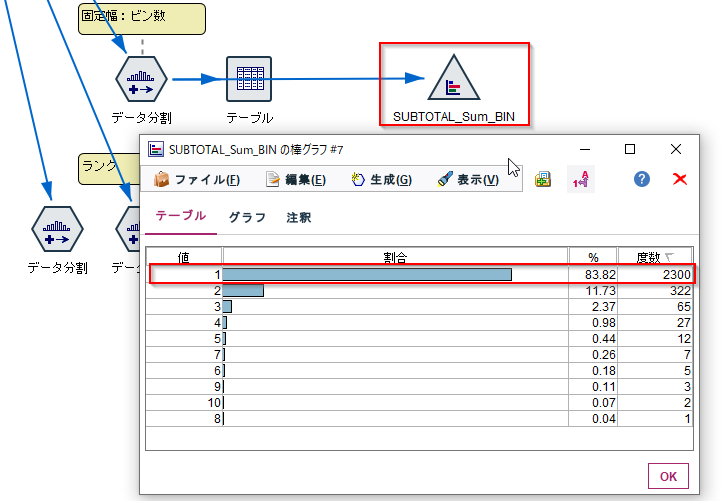Click the value cell 10 in the table

click(184, 403)
